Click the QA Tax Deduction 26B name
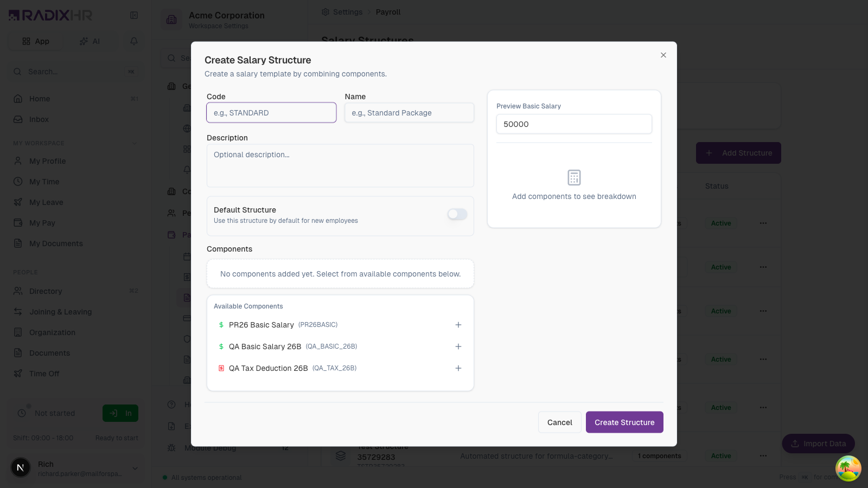The height and width of the screenshot is (488, 868). point(268,368)
